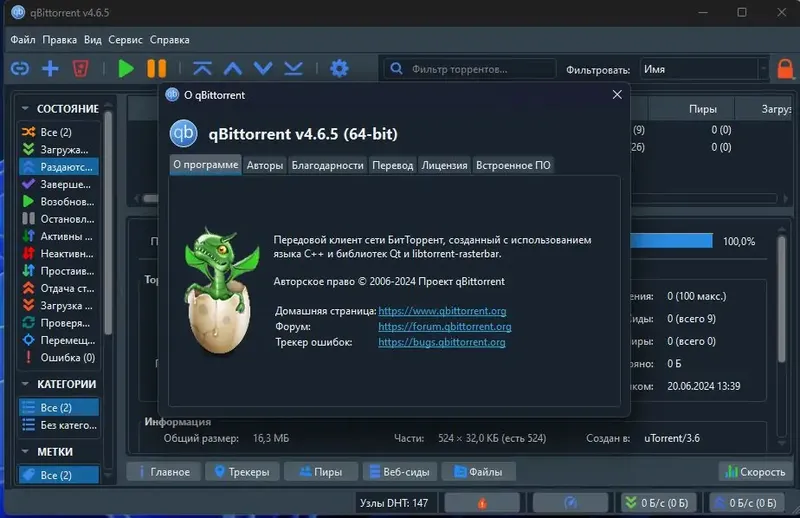Open the www.qbittorrent.org homepage link
800x518 pixels.
[442, 311]
